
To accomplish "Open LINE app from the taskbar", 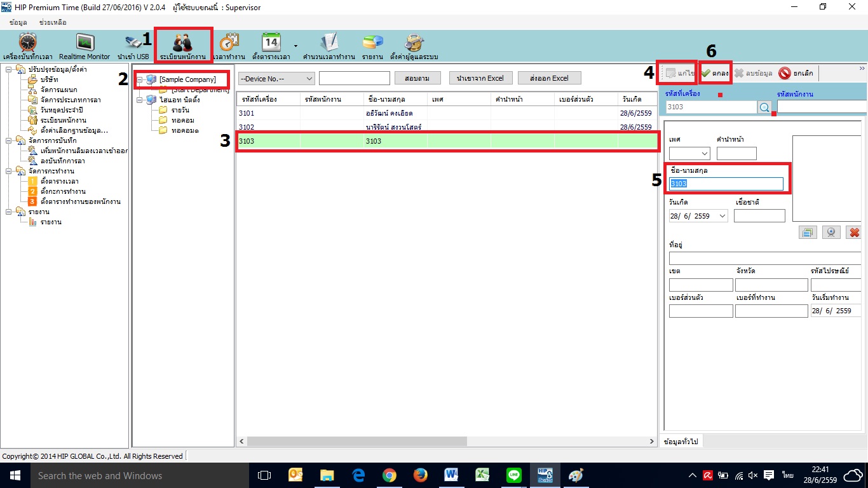I will click(514, 475).
